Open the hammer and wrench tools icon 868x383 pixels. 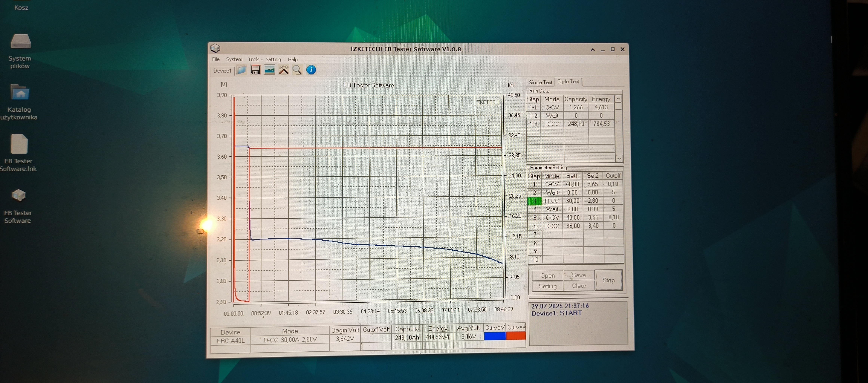click(x=284, y=70)
